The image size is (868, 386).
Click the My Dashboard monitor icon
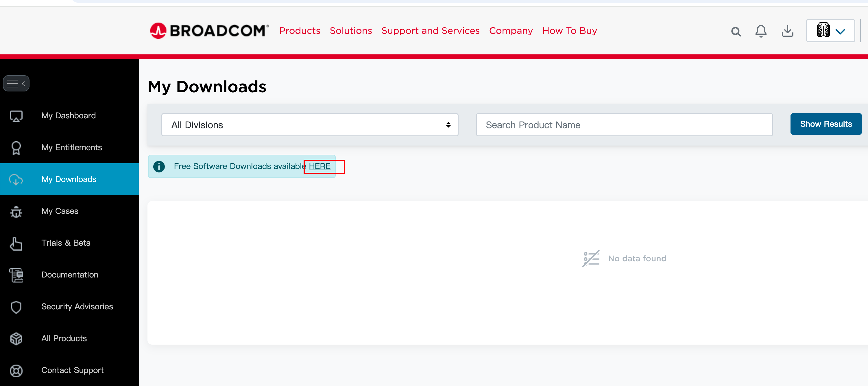coord(16,116)
